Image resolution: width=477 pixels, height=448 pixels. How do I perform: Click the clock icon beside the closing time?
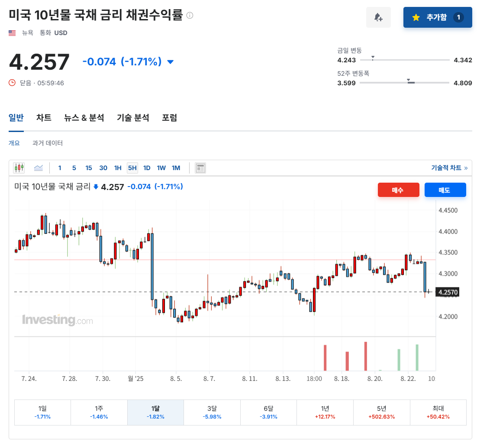(13, 83)
